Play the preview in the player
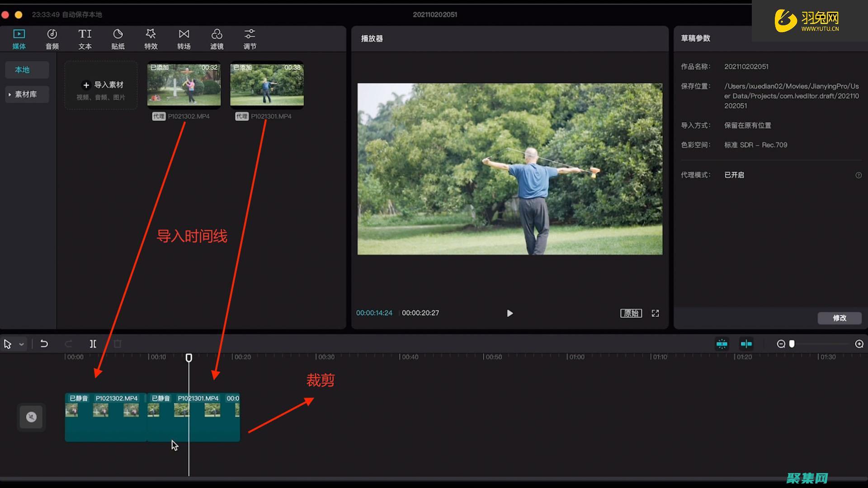 click(x=509, y=313)
